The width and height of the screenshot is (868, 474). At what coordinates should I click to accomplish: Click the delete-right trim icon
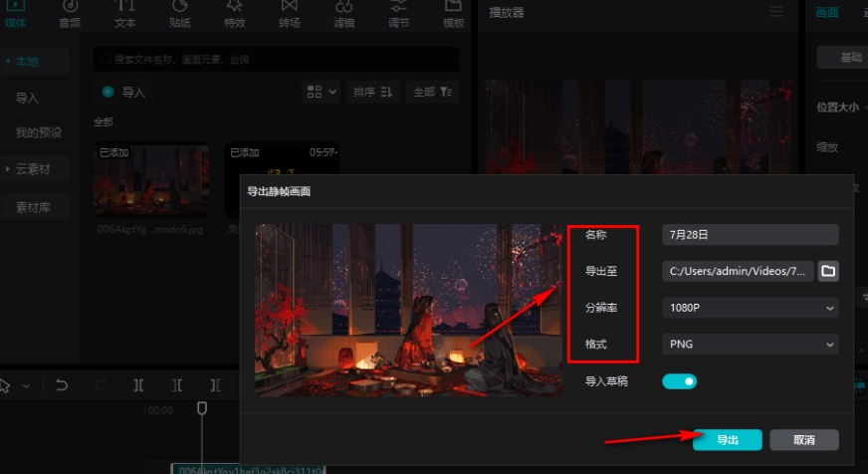[x=215, y=384]
